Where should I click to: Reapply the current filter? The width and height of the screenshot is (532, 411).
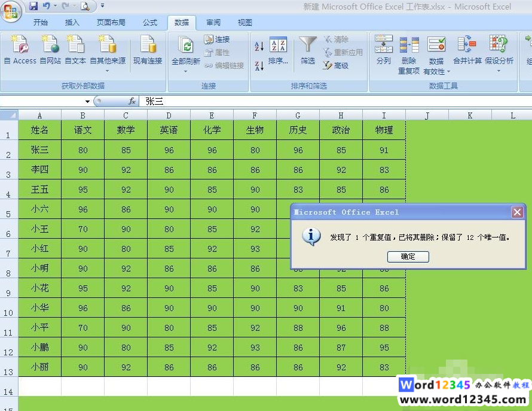[x=343, y=52]
